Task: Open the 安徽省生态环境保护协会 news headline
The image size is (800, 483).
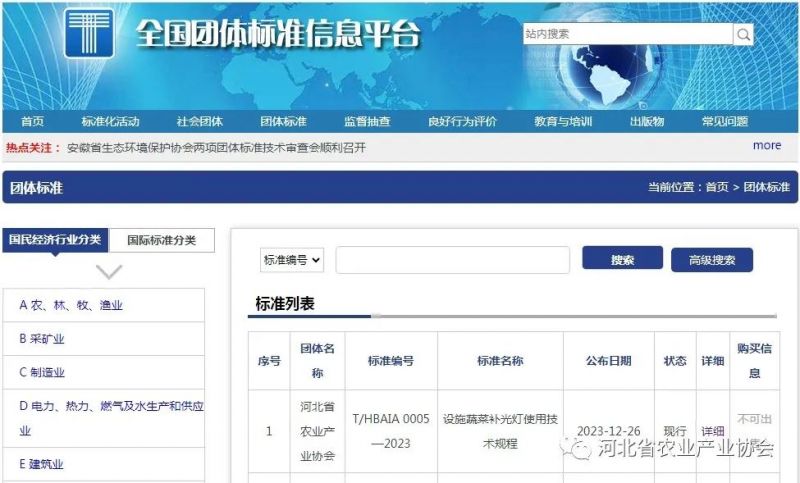Action: click(216, 148)
